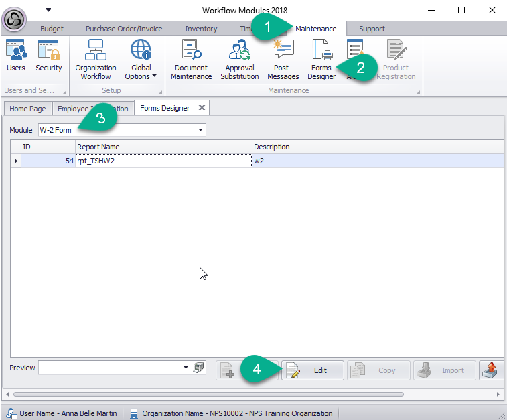Select the rpt_TSHW2 report name cell
Image resolution: width=507 pixels, height=420 pixels.
[163, 161]
